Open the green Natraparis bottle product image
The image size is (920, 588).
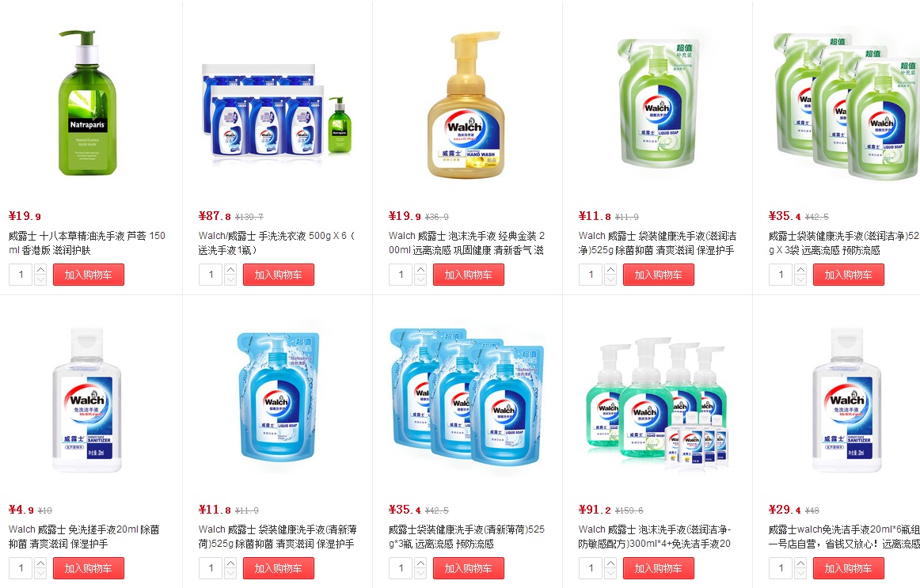pyautogui.click(x=87, y=104)
